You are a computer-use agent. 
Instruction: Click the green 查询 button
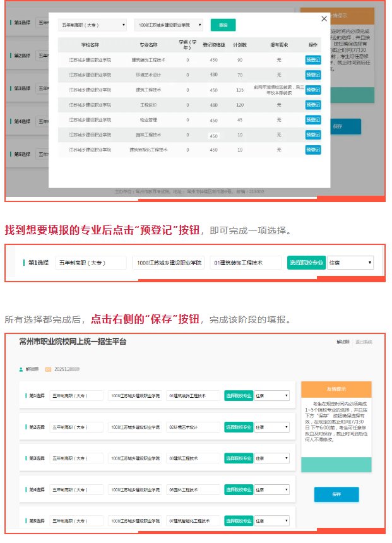pyautogui.click(x=223, y=25)
